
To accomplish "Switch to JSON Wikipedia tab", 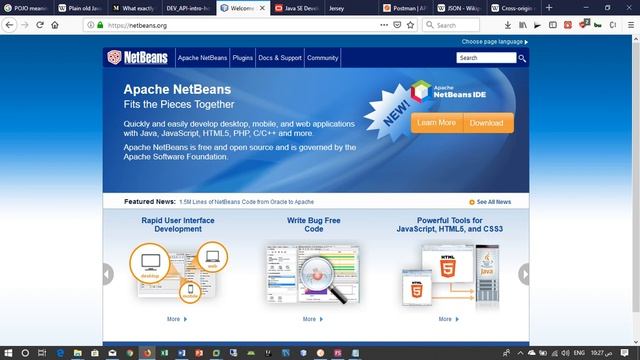I will click(x=459, y=8).
